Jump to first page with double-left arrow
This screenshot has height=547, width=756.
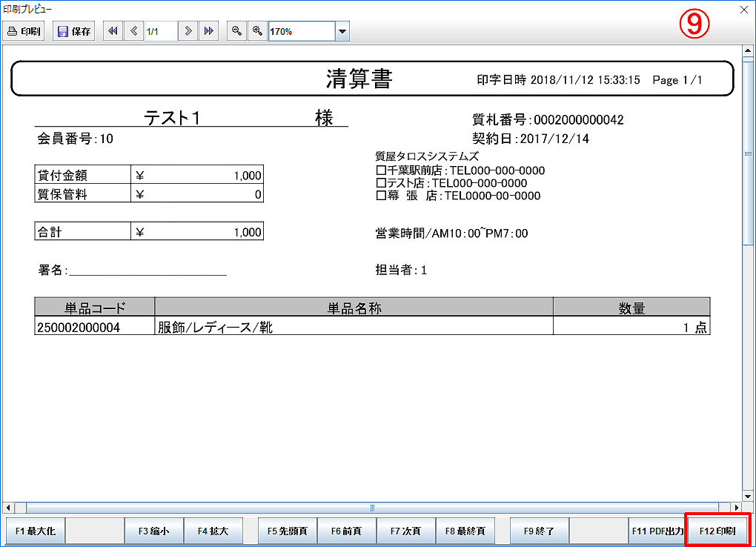coord(113,31)
